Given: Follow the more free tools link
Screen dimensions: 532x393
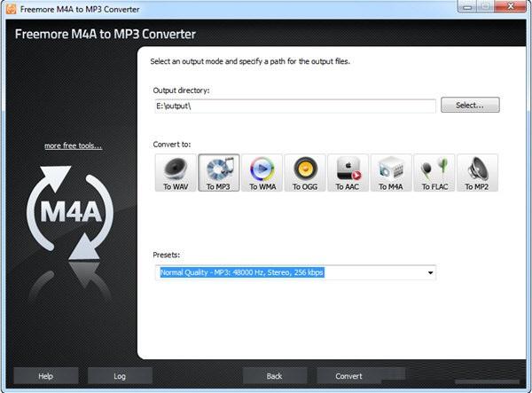Looking at the screenshot, I should click(x=74, y=145).
